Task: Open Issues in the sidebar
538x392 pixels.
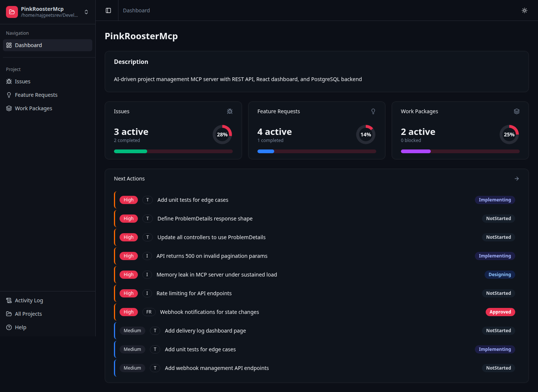Action: tap(47, 81)
